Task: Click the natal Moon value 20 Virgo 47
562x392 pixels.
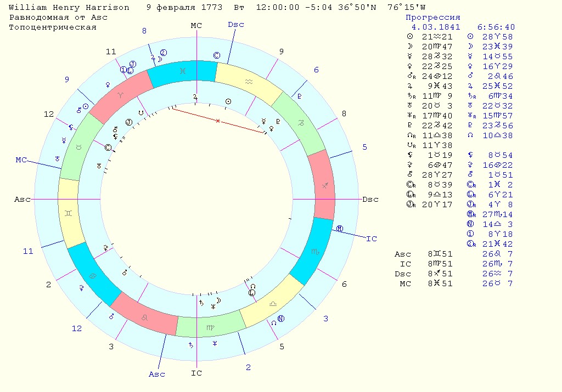Action: click(437, 47)
